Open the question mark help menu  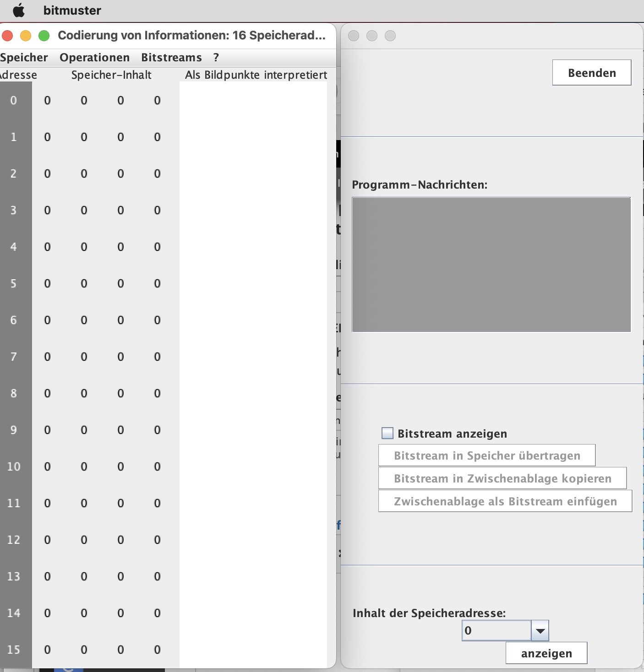[x=216, y=57]
